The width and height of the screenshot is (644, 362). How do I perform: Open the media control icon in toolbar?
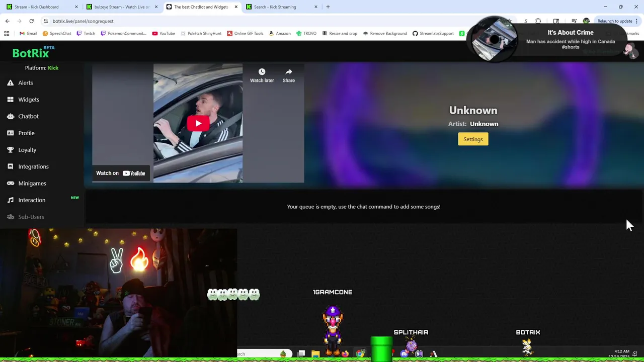point(574,21)
